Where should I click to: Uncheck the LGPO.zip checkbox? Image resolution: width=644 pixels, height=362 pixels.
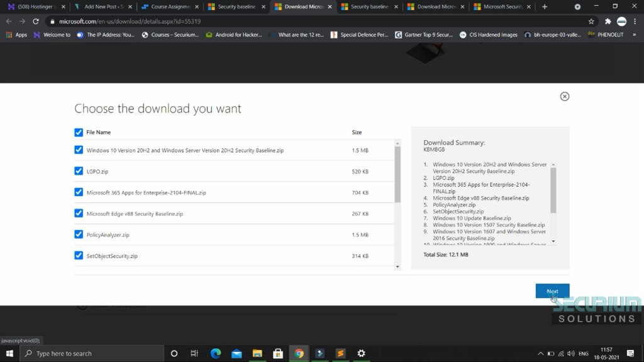(79, 171)
